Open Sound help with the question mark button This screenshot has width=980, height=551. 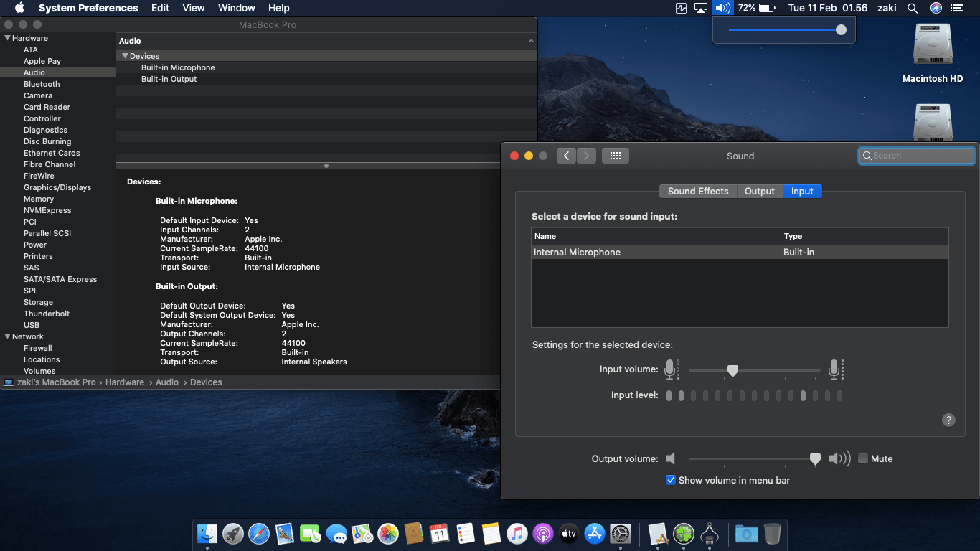pyautogui.click(x=948, y=420)
